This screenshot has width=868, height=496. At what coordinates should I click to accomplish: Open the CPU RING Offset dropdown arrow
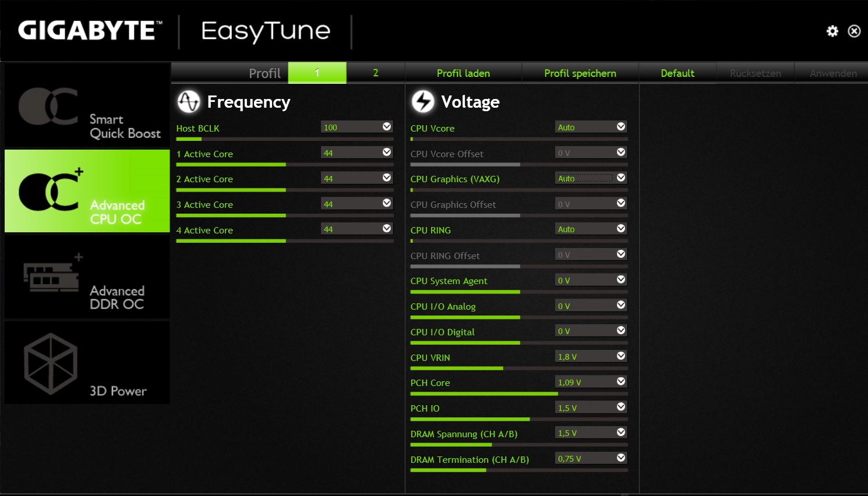621,254
